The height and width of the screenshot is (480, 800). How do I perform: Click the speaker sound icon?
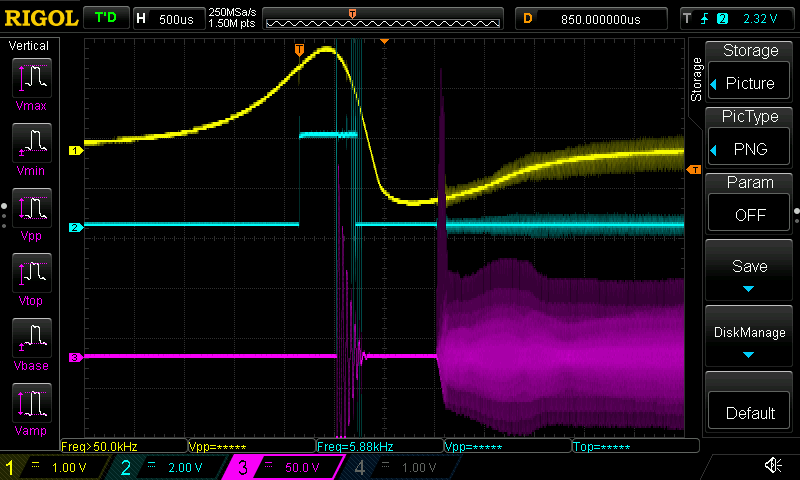[772, 465]
